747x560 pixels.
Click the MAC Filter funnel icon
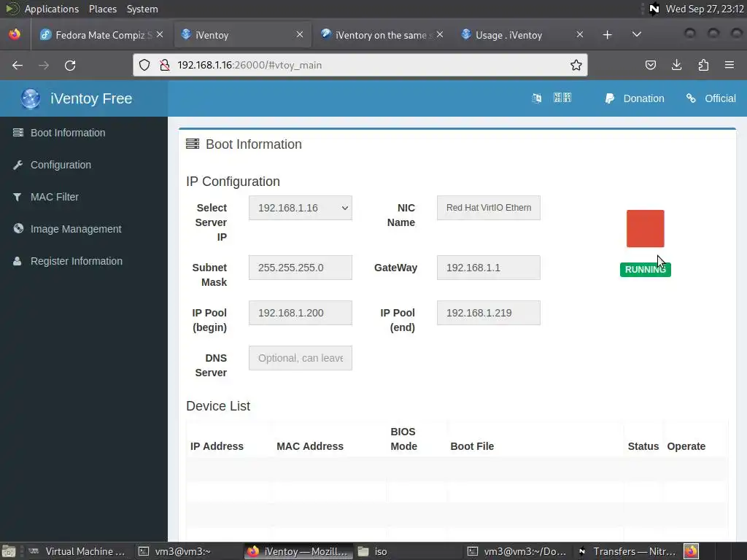pyautogui.click(x=18, y=197)
